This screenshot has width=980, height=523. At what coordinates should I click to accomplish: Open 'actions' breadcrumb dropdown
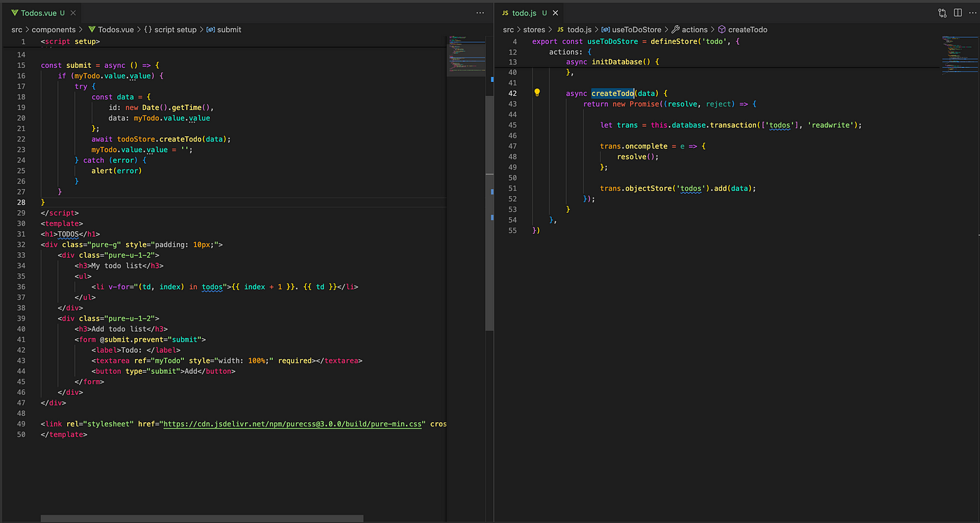694,29
